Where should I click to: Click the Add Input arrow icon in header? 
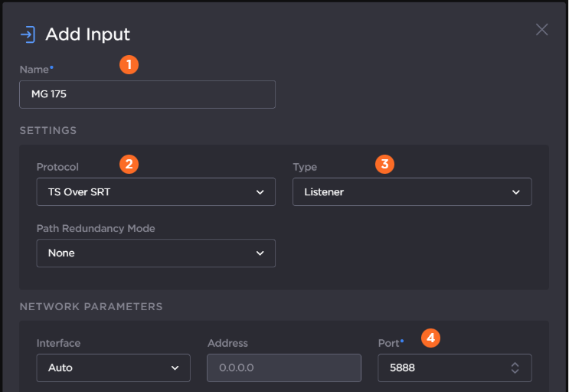28,34
